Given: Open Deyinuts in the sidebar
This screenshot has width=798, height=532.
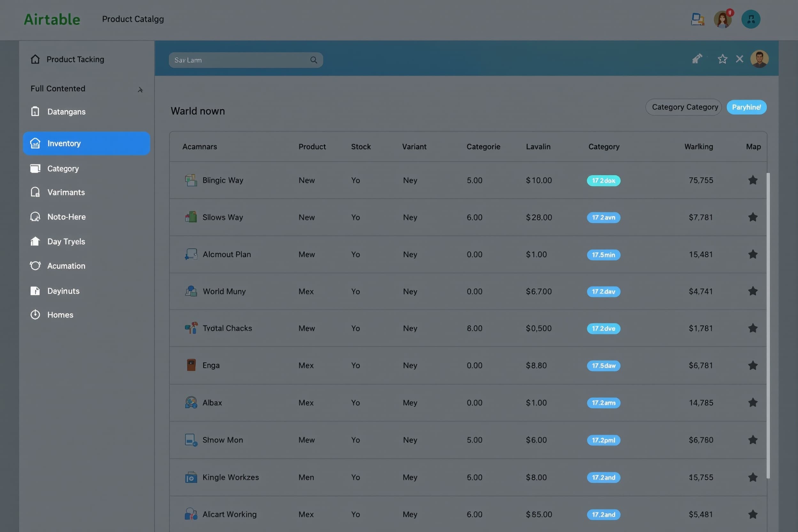Looking at the screenshot, I should (55, 291).
